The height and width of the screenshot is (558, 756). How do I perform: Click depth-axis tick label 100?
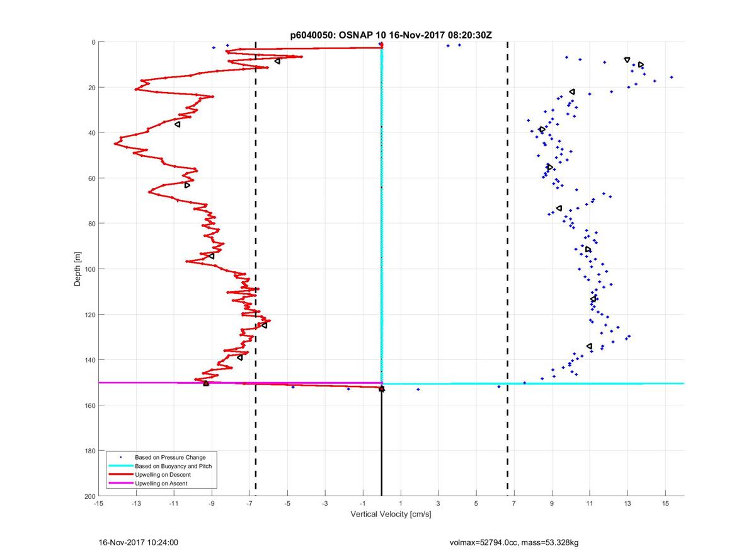pos(89,269)
